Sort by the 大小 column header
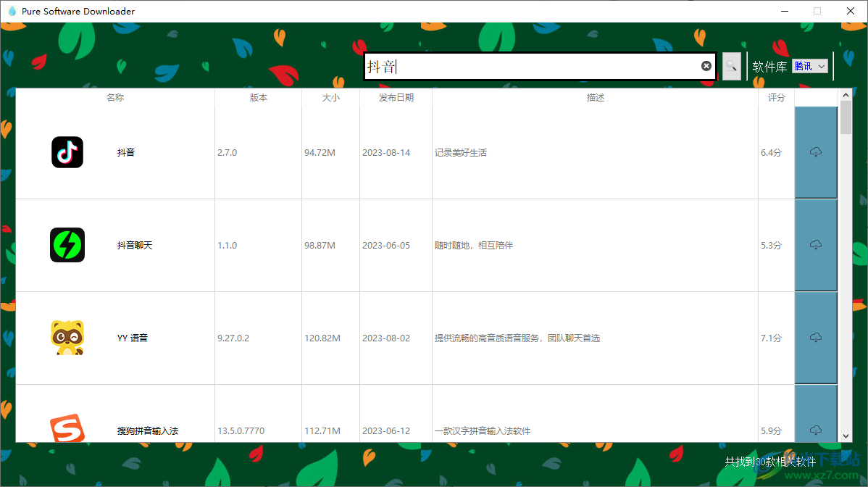 [331, 97]
